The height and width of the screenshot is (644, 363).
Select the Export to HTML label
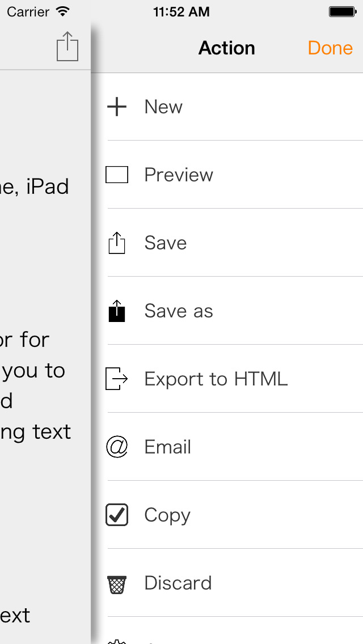pos(216,379)
